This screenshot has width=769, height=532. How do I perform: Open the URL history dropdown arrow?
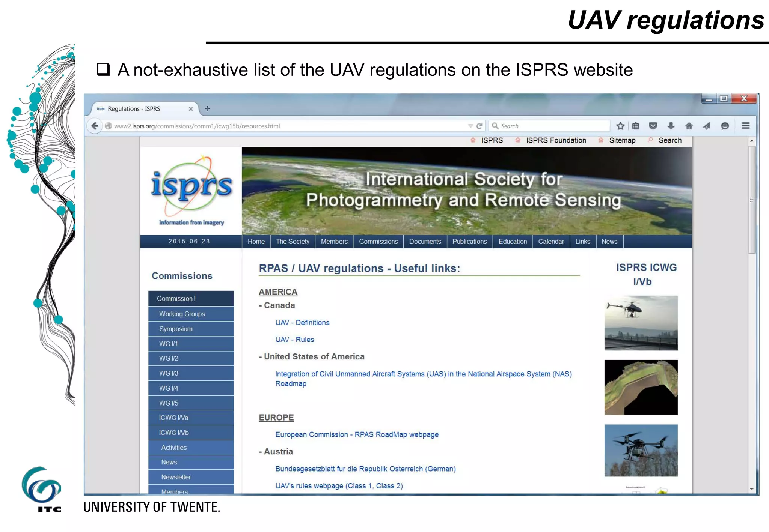[470, 126]
